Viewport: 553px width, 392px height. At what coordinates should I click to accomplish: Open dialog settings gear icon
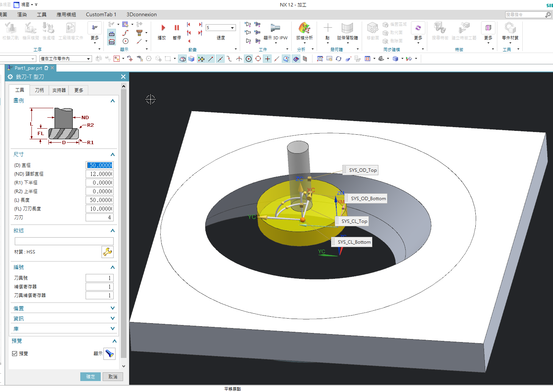(10, 76)
